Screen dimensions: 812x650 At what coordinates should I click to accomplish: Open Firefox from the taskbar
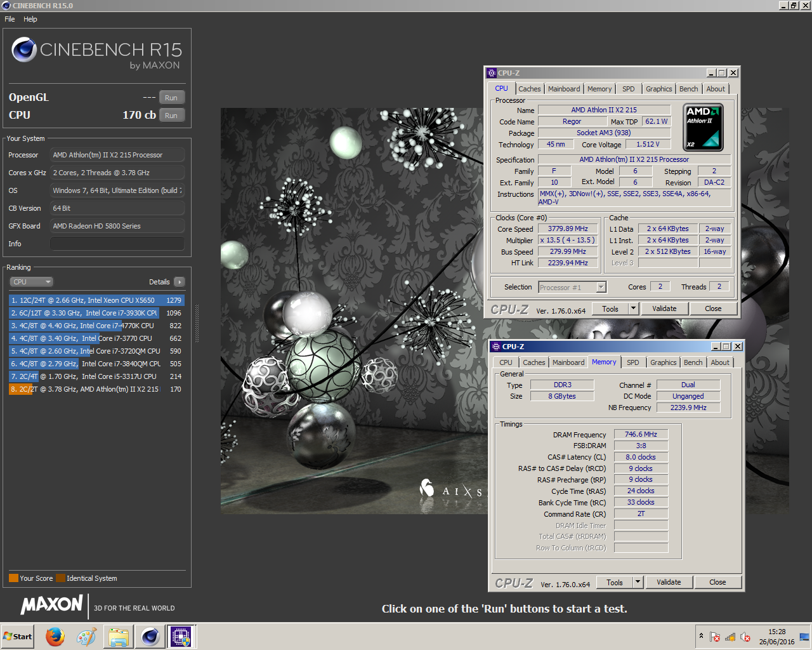pos(55,636)
